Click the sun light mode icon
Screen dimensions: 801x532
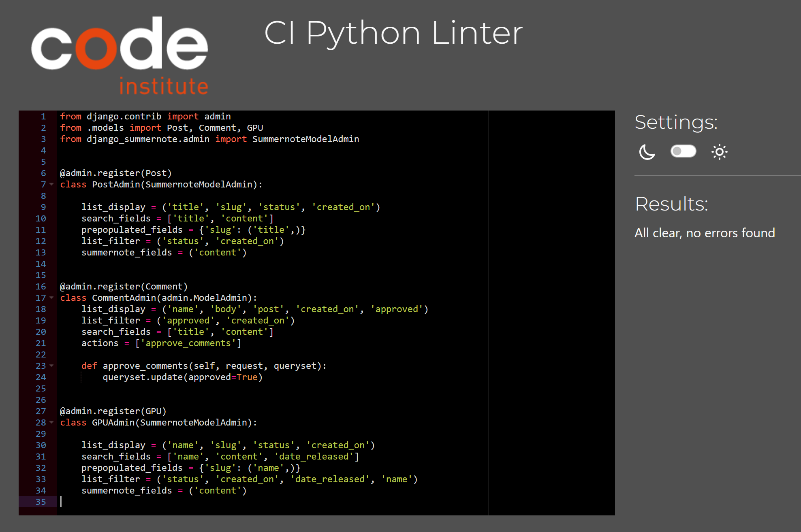coord(719,152)
